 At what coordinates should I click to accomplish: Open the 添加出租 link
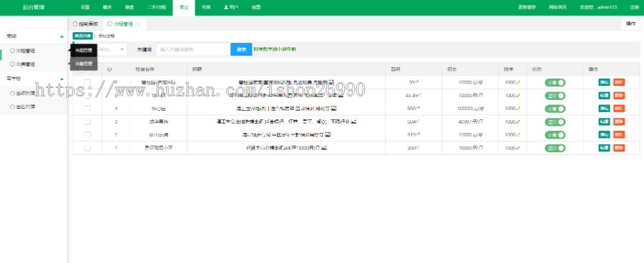pyautogui.click(x=106, y=36)
